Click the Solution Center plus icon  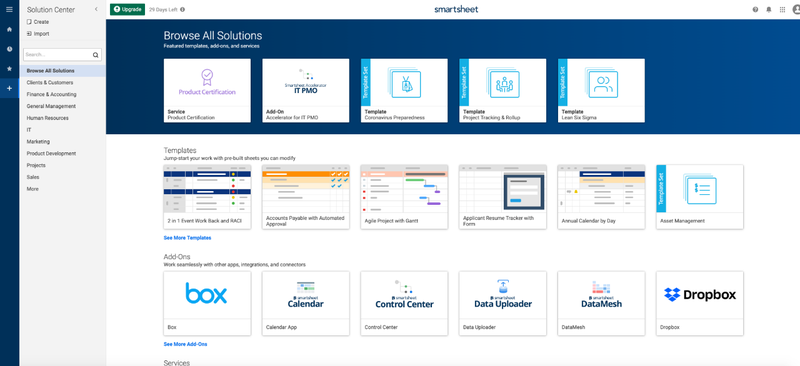tap(9, 88)
